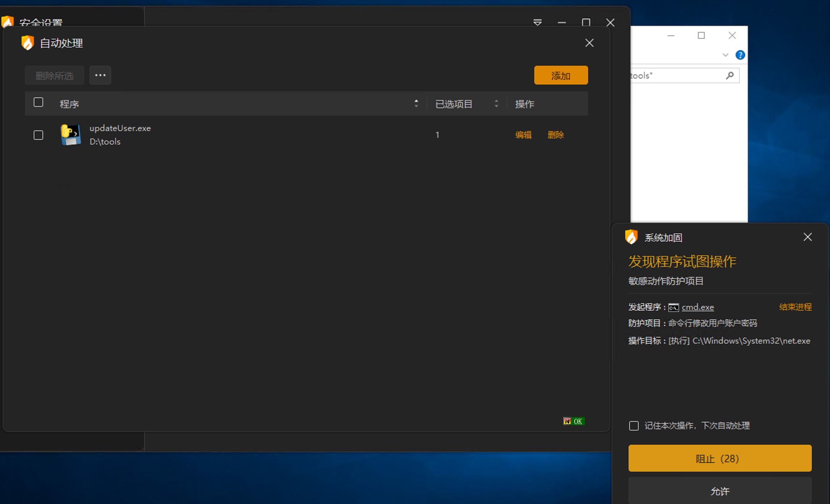Close the 自动处理 dialog
830x504 pixels.
pyautogui.click(x=589, y=43)
